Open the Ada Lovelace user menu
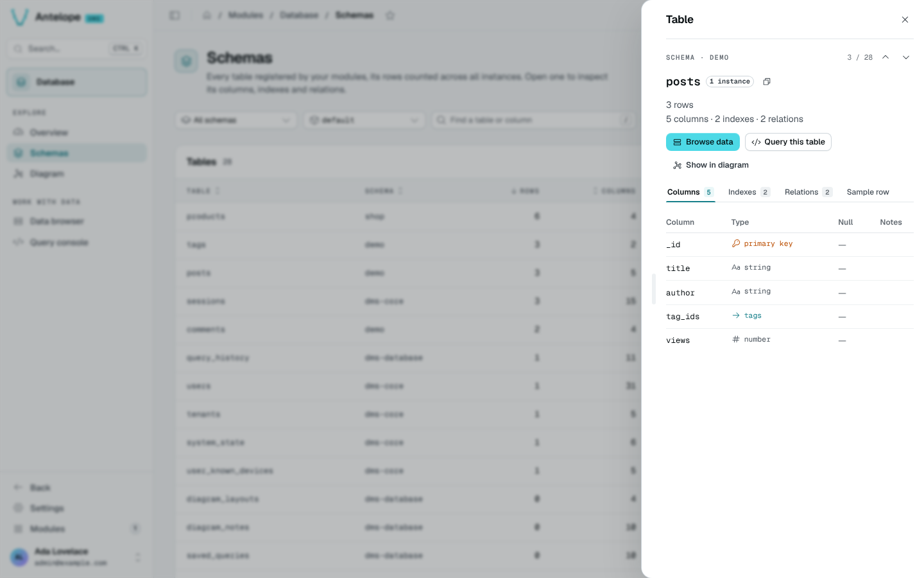The image size is (924, 578). coord(76,557)
